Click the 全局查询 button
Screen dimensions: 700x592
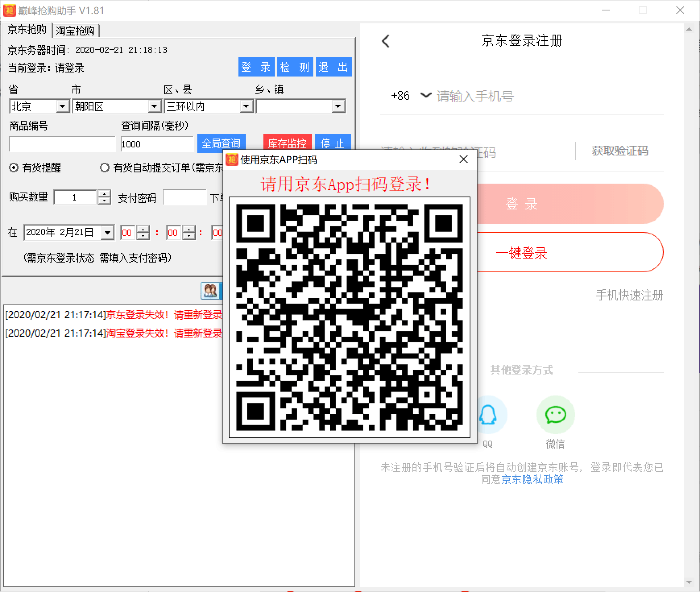(221, 143)
